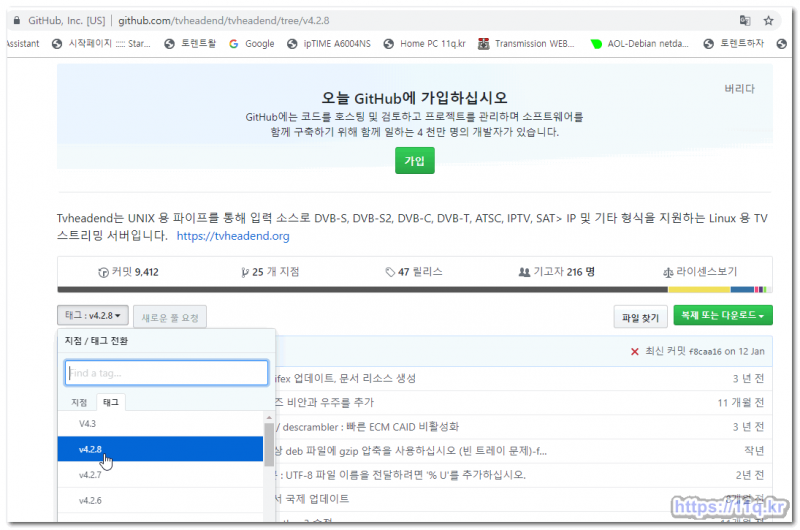Open the 복제 또는 다운로드 dropdown
800x530 pixels.
coord(722,315)
